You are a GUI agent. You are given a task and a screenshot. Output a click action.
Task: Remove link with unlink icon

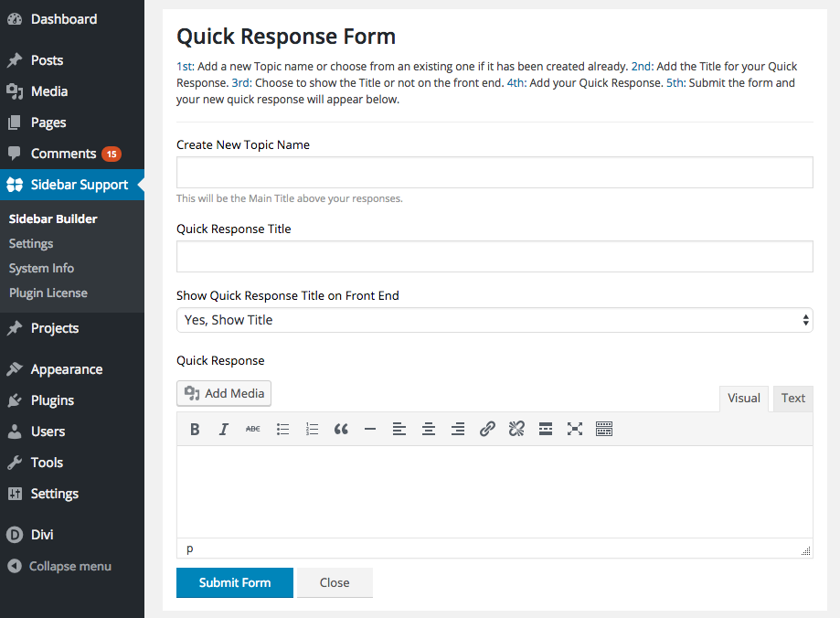516,429
